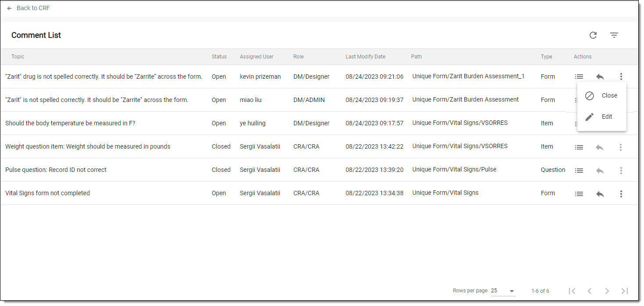Click the Last Modify Date column header
This screenshot has width=644, height=306.
point(365,57)
